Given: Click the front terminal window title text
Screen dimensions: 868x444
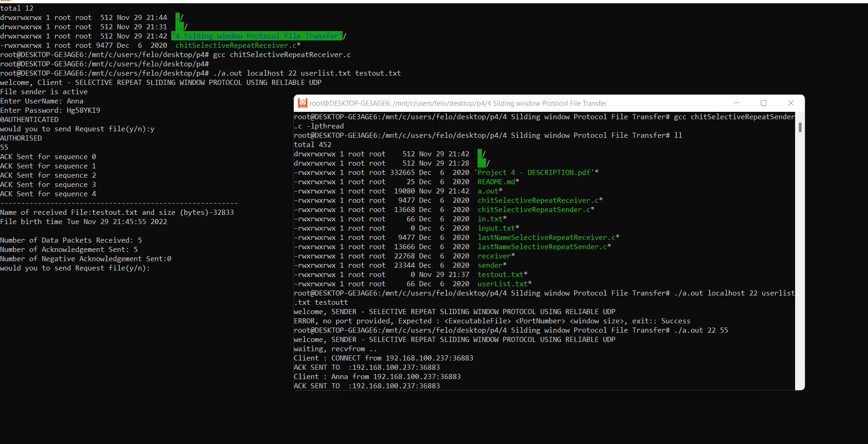Looking at the screenshot, I should 458,103.
